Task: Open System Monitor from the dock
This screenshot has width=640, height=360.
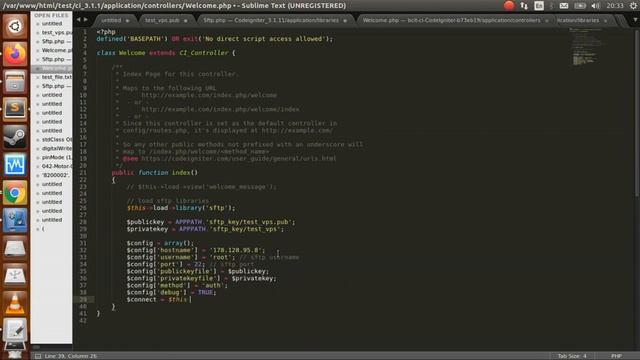Action: [15, 164]
